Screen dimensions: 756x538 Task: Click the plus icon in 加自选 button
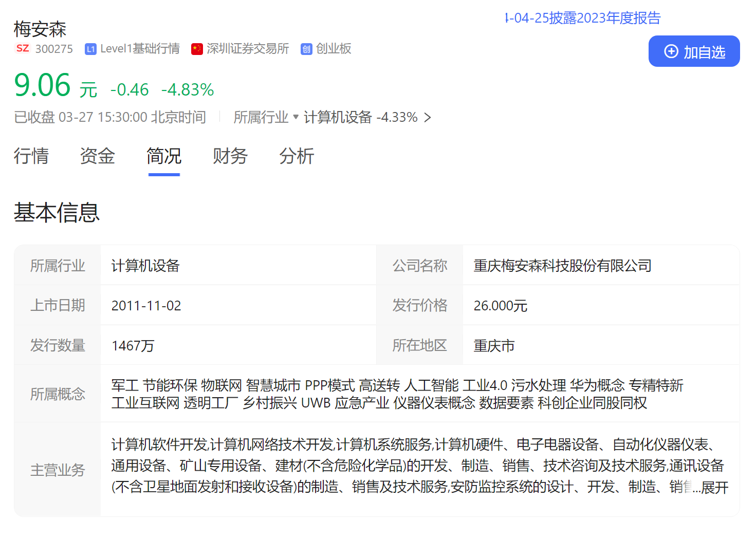671,51
